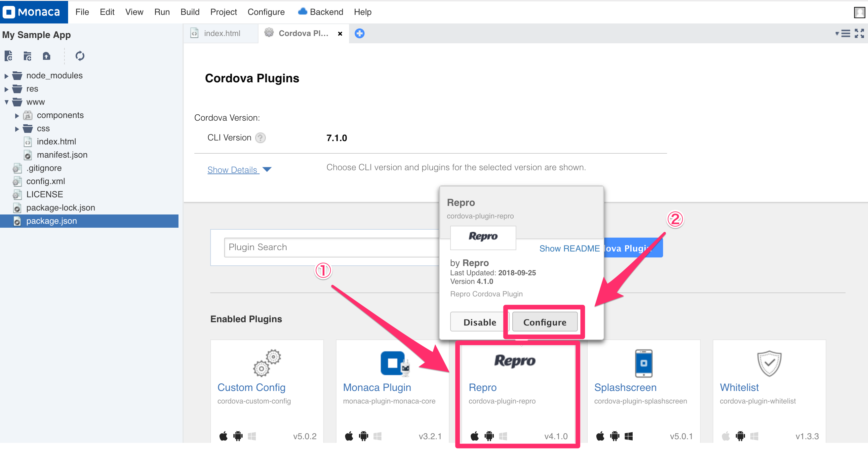Click the Show Details dropdown arrow
The width and height of the screenshot is (868, 462).
tap(267, 170)
